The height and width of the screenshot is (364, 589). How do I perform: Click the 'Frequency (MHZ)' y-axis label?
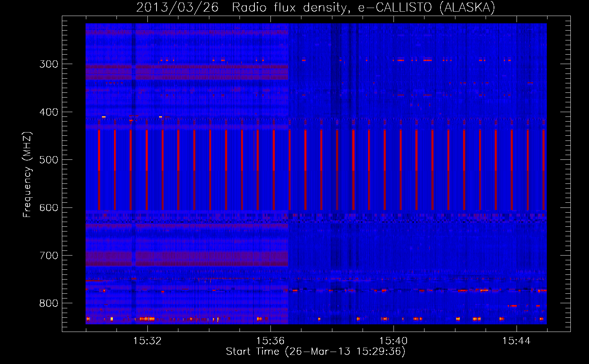[27, 175]
